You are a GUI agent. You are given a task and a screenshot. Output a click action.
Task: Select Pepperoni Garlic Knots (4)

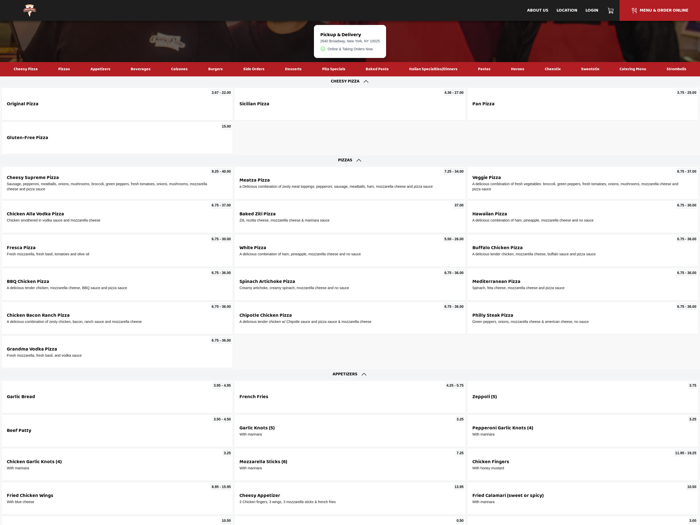tap(583, 431)
